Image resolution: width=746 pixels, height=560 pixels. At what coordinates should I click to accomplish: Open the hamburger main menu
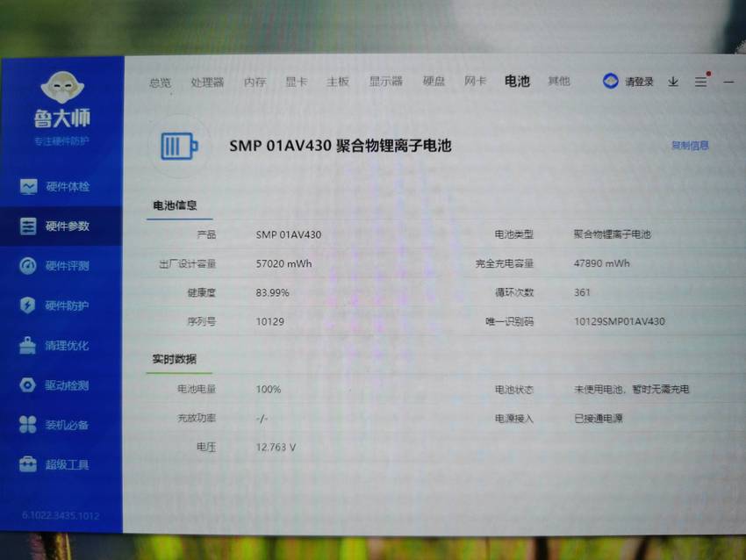[x=700, y=82]
